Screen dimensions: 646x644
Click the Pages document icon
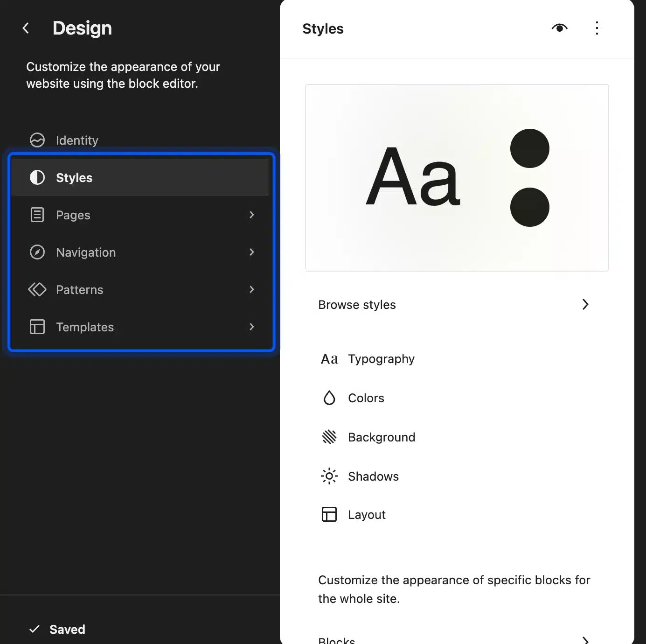coord(37,215)
